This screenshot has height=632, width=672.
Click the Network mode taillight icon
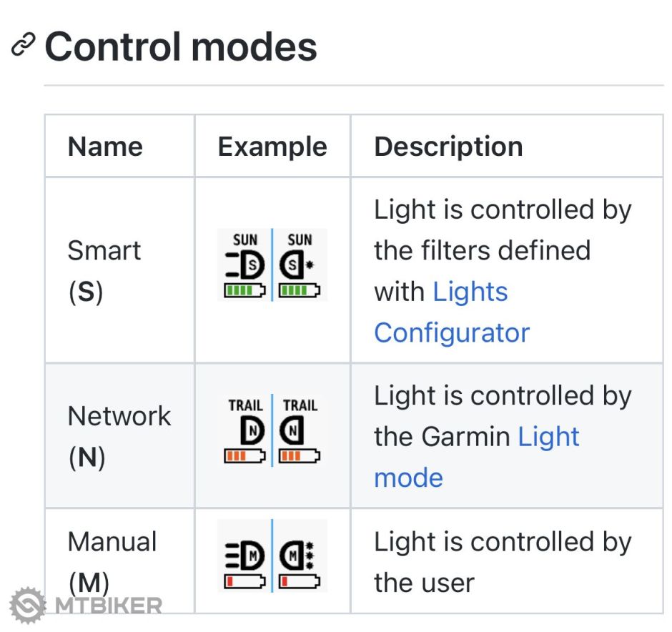click(300, 430)
